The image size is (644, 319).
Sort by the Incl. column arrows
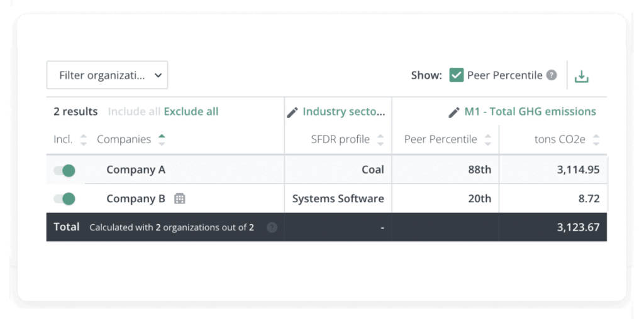[84, 140]
